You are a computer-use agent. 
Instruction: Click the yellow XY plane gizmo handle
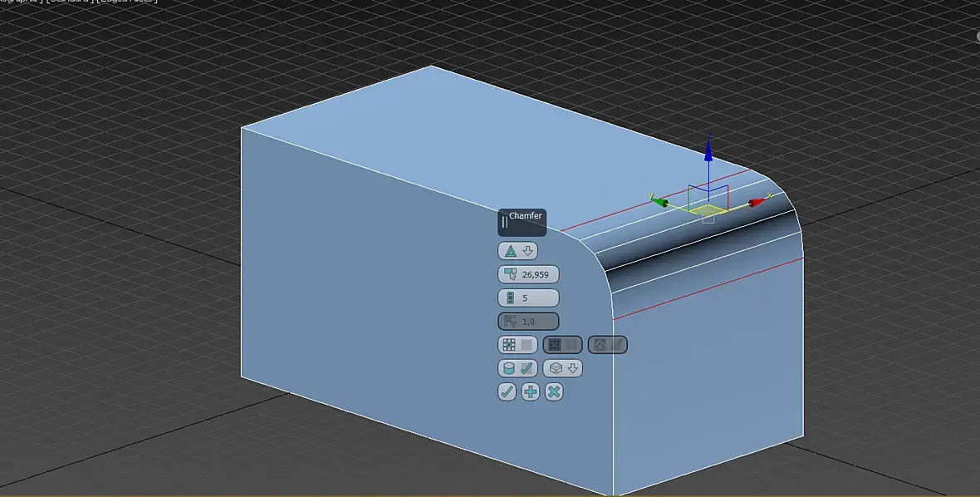coord(708,209)
